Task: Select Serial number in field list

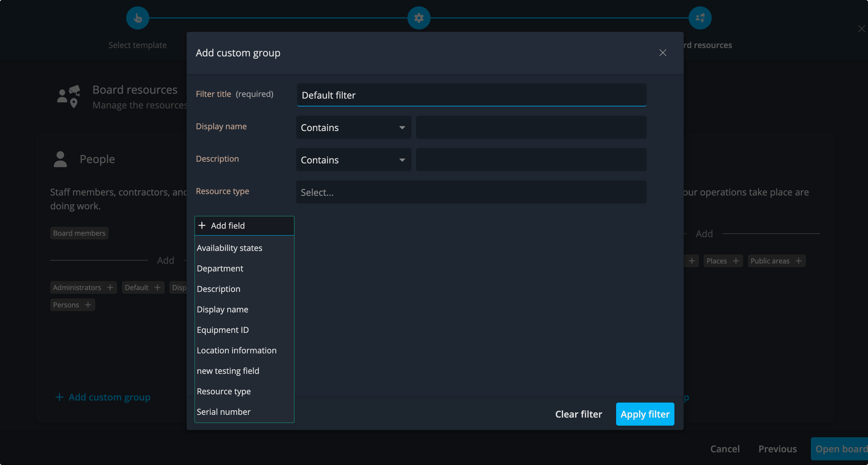Action: tap(223, 412)
